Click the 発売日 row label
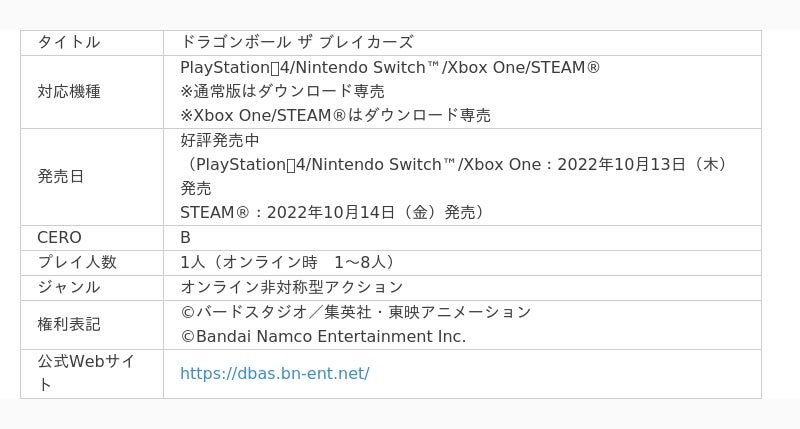The image size is (800, 429). pyautogui.click(x=61, y=177)
